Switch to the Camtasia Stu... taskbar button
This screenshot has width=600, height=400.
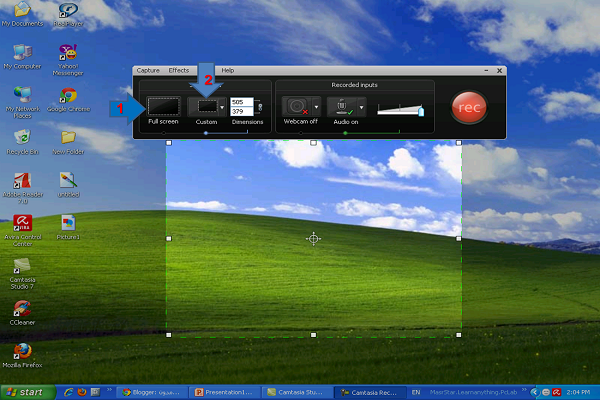(298, 392)
